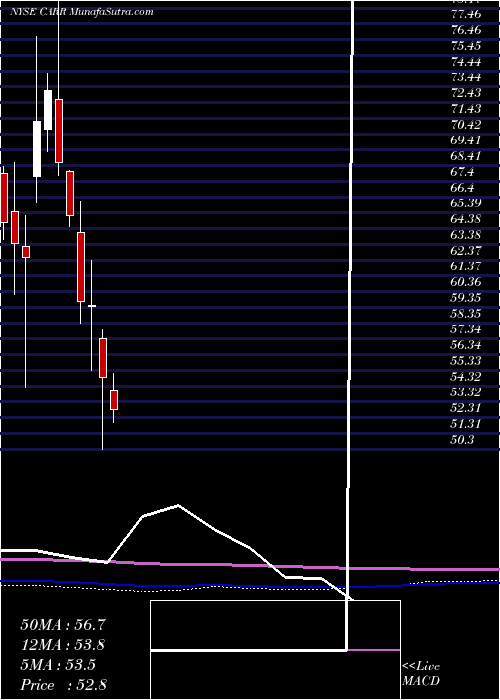Click the 59.35 price axis label
The height and width of the screenshot is (700, 500).
tap(466, 298)
